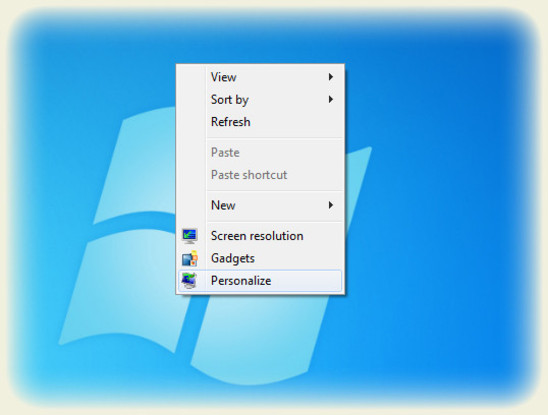
Task: Open the View menu entry
Action: point(260,77)
